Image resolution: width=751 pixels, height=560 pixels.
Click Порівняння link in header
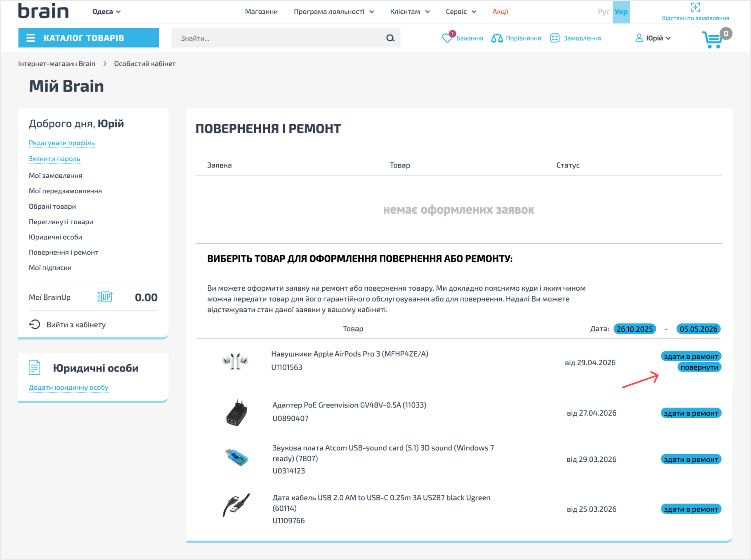523,38
